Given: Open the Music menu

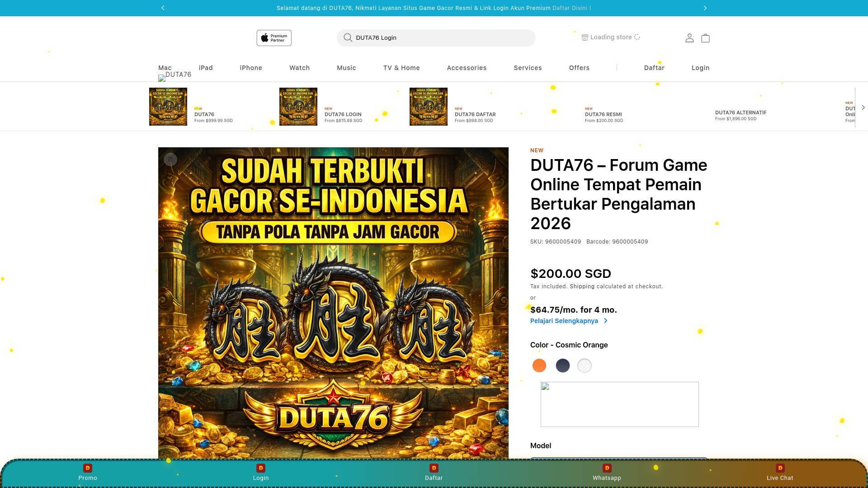Looking at the screenshot, I should click(x=346, y=68).
